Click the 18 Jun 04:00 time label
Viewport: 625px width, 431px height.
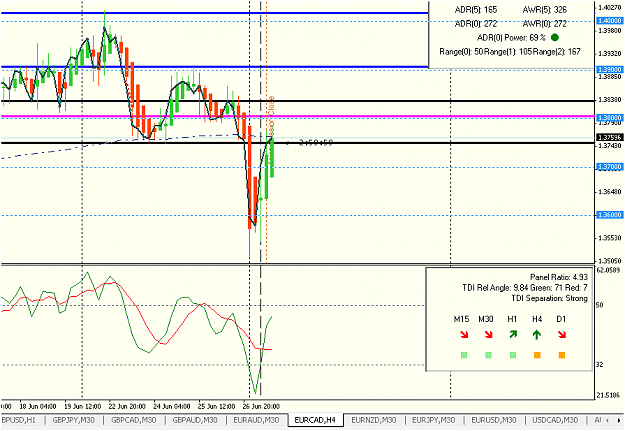37,406
